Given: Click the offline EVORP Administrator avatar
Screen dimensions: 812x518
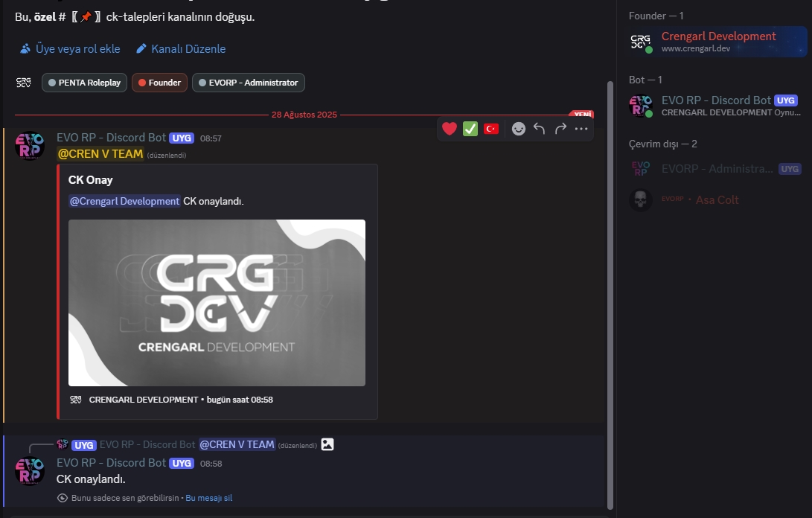Looking at the screenshot, I should click(641, 169).
